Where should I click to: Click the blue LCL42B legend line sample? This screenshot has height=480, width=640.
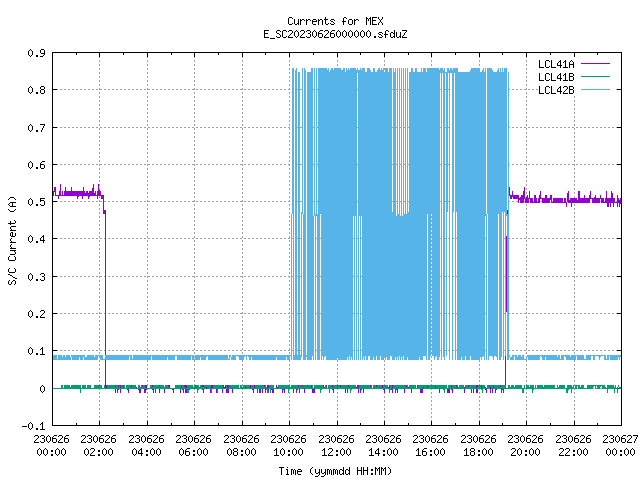595,89
